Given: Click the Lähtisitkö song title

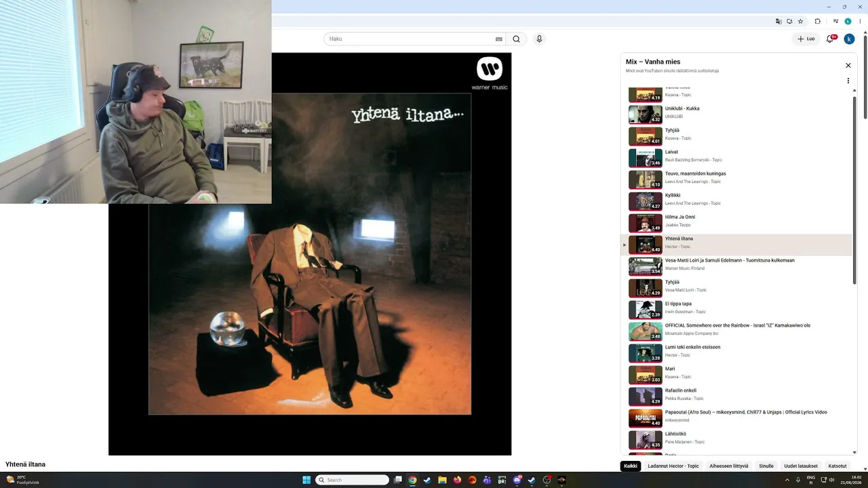Looking at the screenshot, I should 675,434.
